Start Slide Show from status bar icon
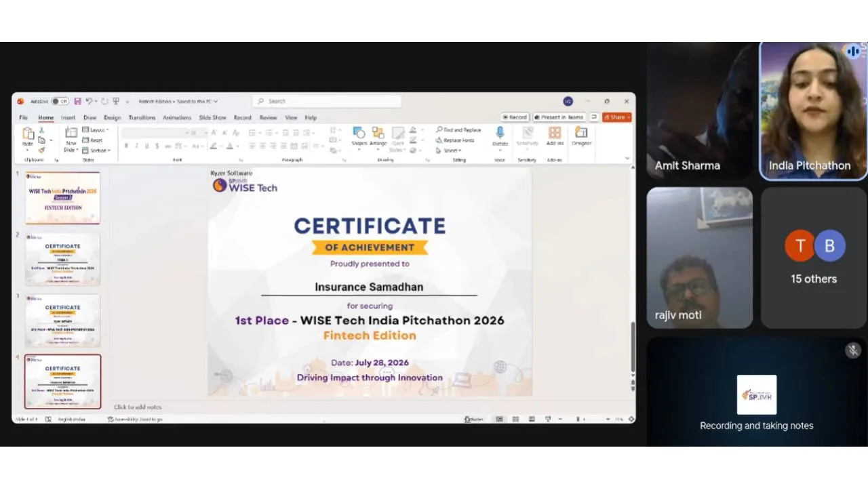 click(547, 419)
